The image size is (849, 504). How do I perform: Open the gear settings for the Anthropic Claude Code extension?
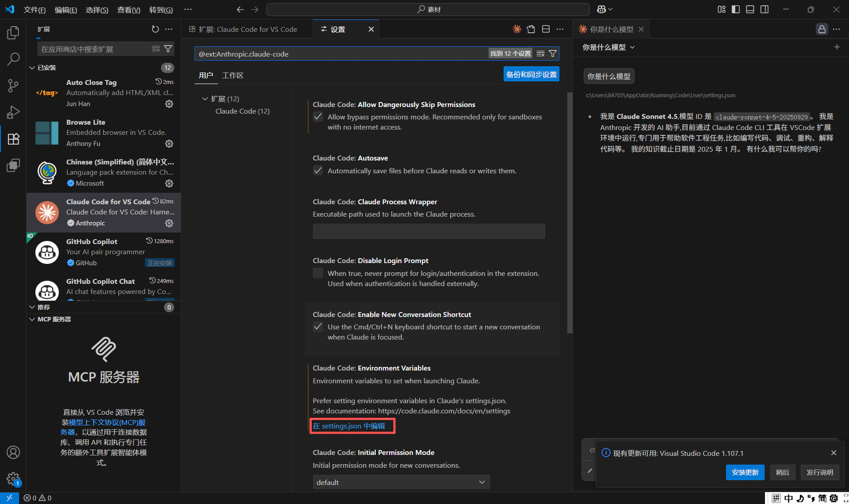click(x=169, y=223)
